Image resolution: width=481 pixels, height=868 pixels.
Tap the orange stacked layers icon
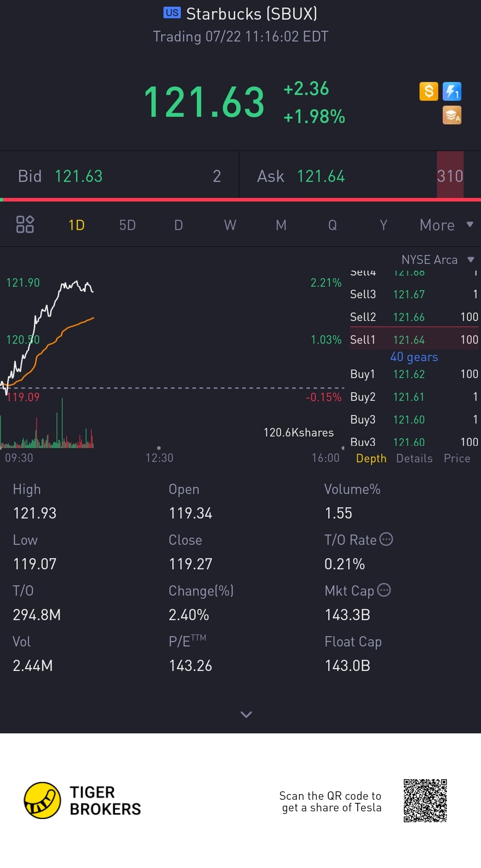[452, 115]
